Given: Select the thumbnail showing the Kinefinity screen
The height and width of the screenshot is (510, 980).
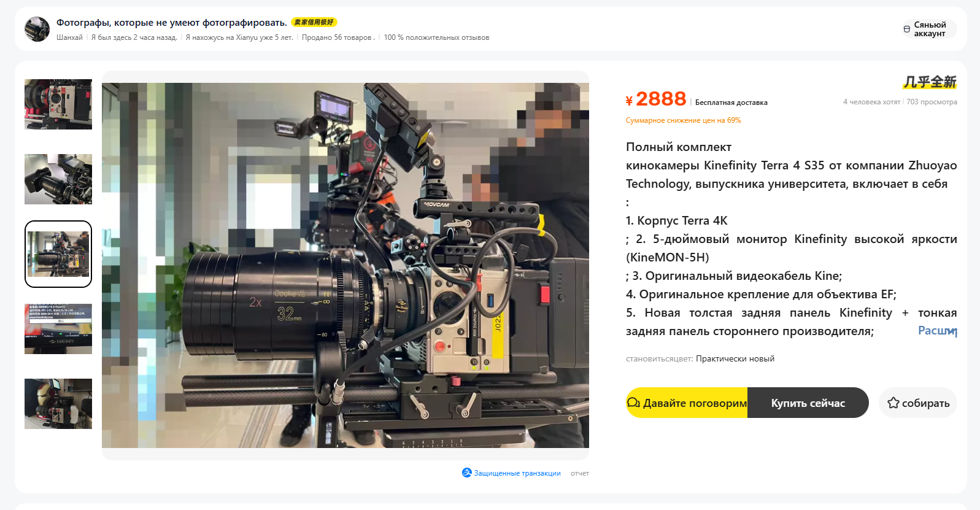Looking at the screenshot, I should point(58,329).
